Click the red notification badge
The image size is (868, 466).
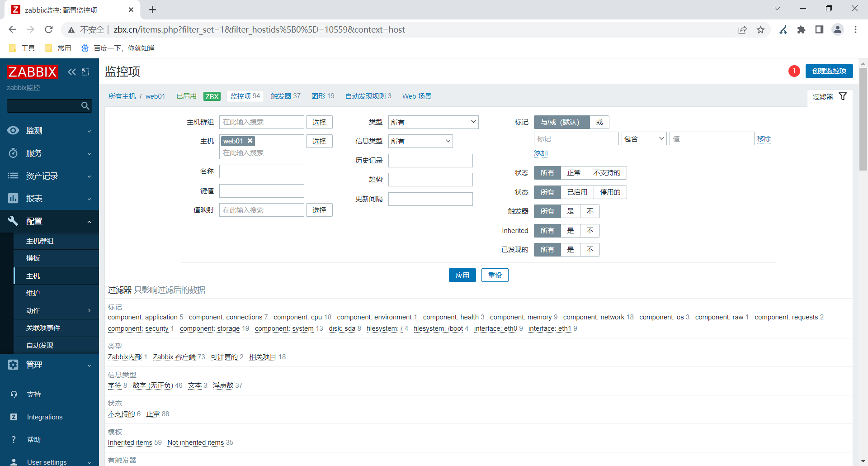pyautogui.click(x=794, y=71)
